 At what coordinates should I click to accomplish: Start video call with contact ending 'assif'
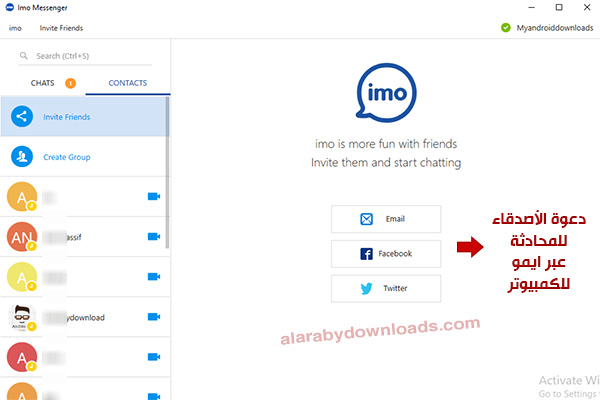154,237
